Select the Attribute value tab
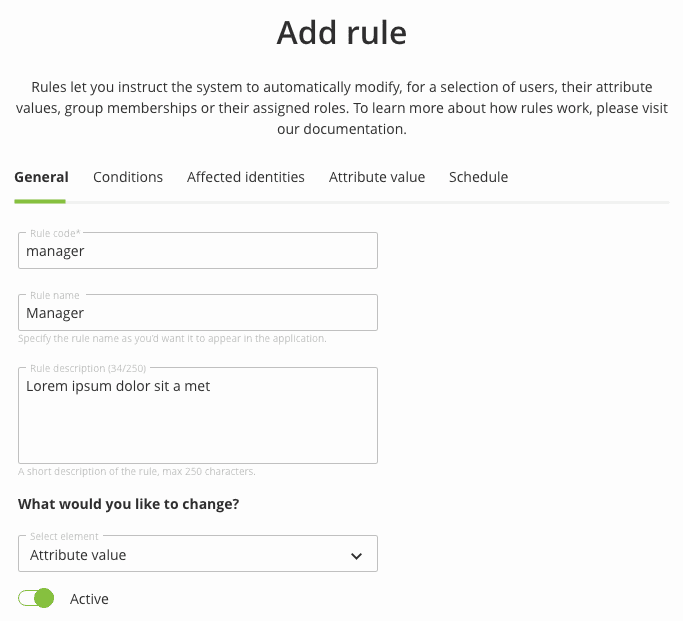 point(377,177)
